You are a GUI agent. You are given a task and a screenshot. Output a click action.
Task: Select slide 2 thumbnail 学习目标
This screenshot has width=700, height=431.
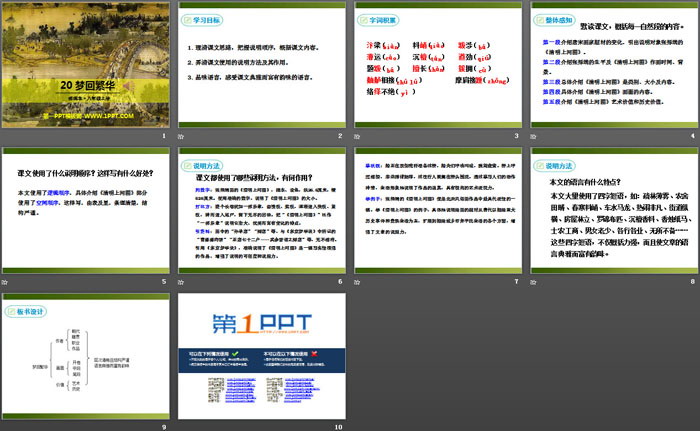pos(262,65)
